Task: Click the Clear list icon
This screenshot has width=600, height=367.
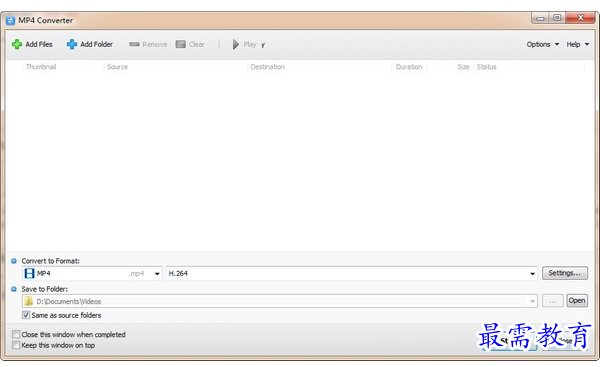Action: 181,44
